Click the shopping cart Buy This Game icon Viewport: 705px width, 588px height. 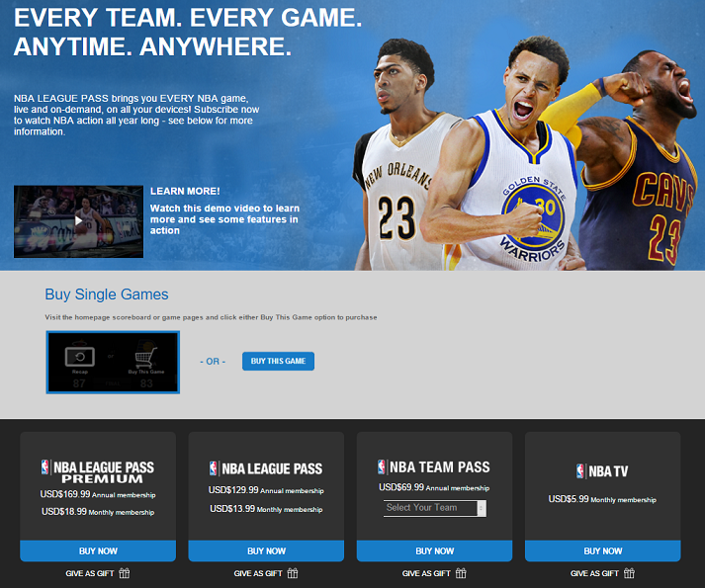click(x=146, y=359)
